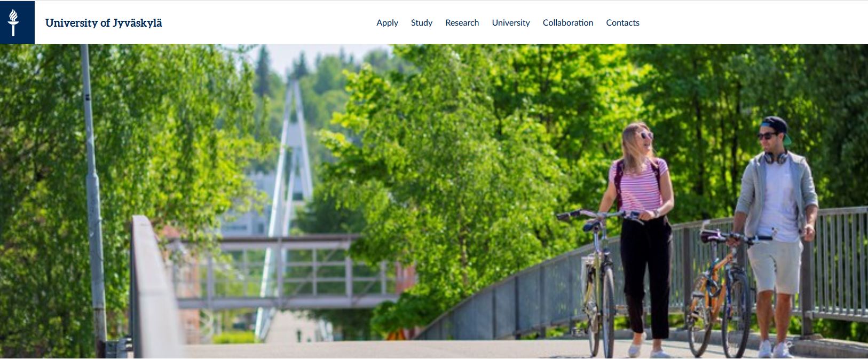
Task: Open the University of Jyväskylä home link
Action: (104, 23)
